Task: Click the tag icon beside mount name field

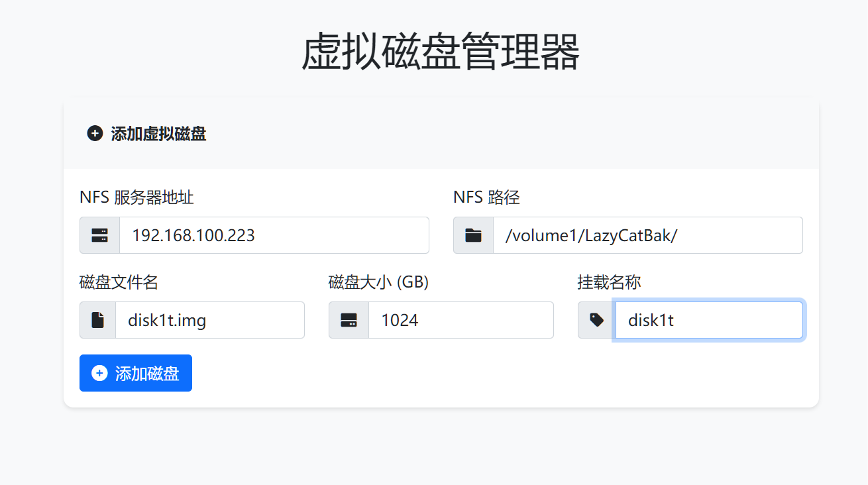Action: point(596,320)
